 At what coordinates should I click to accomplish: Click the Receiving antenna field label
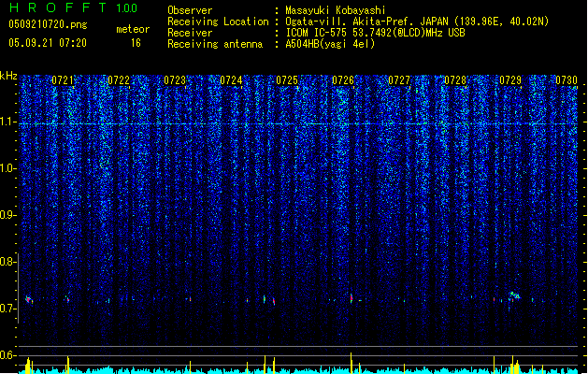click(x=215, y=44)
